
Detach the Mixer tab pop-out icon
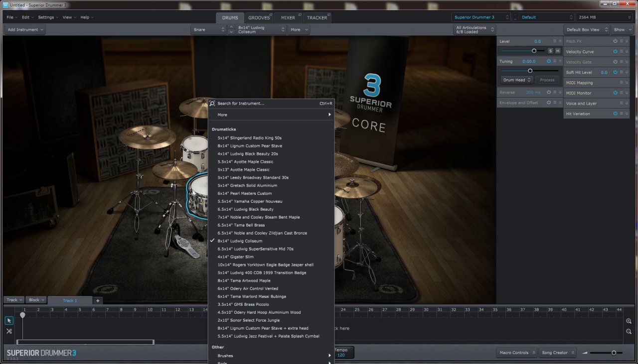click(300, 14)
